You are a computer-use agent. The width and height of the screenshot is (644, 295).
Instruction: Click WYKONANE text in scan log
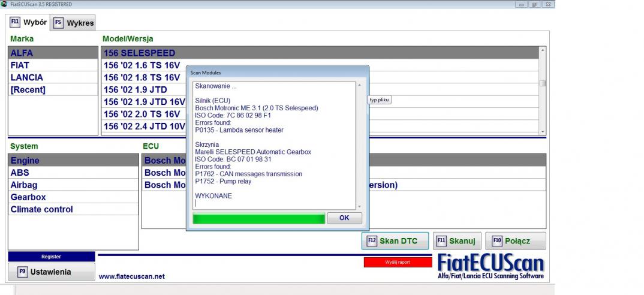[213, 196]
